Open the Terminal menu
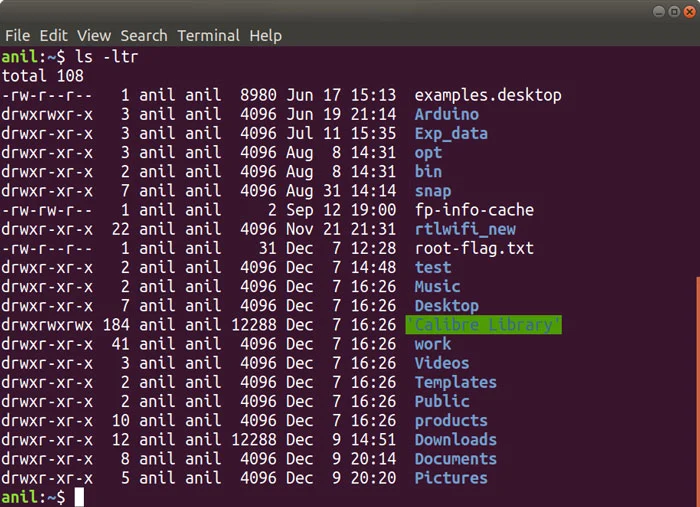This screenshot has width=700, height=507. tap(208, 36)
